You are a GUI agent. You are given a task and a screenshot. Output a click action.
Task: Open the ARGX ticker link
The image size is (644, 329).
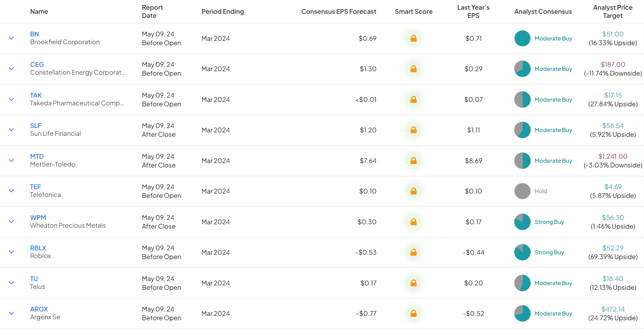point(39,309)
